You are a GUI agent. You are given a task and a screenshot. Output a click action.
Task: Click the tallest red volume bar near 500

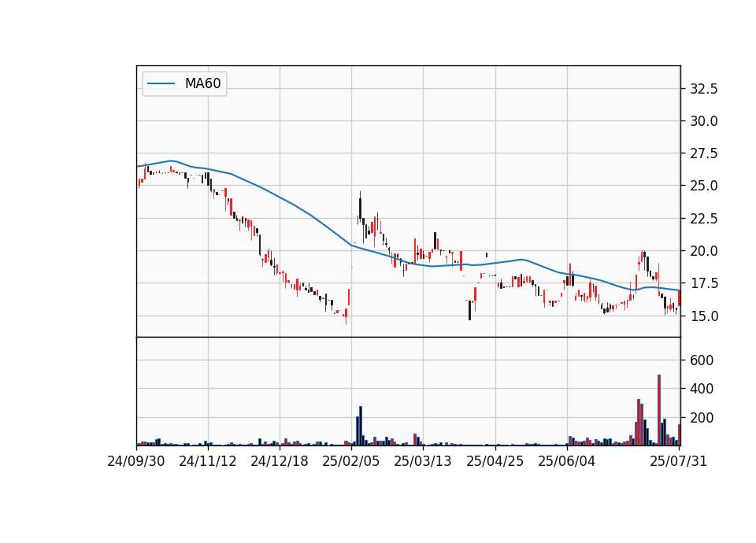pos(659,410)
